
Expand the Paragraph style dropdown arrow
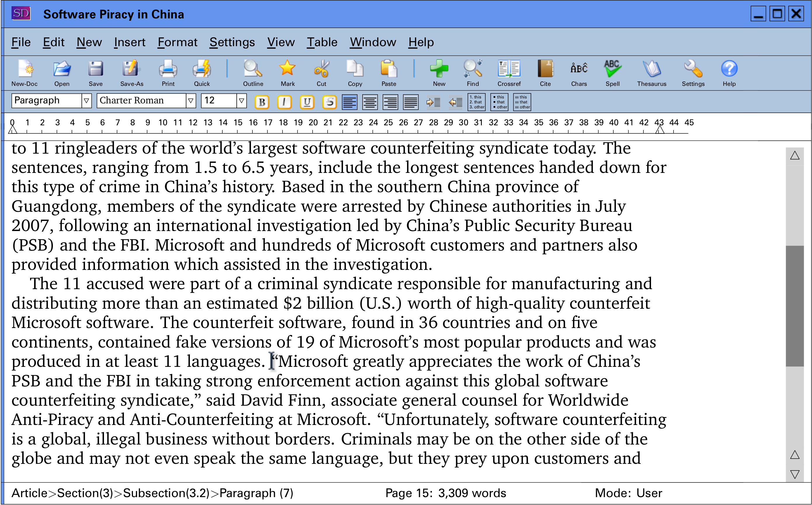tap(86, 100)
